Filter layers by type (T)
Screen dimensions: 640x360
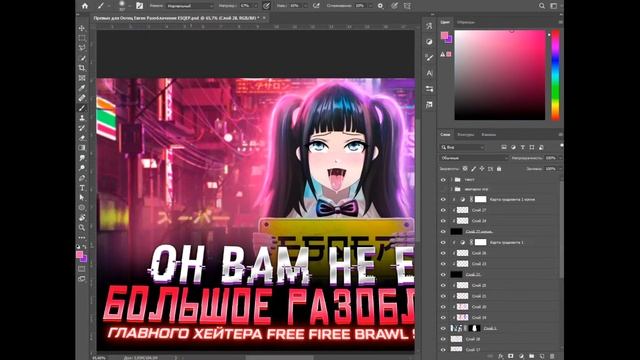pyautogui.click(x=522, y=147)
